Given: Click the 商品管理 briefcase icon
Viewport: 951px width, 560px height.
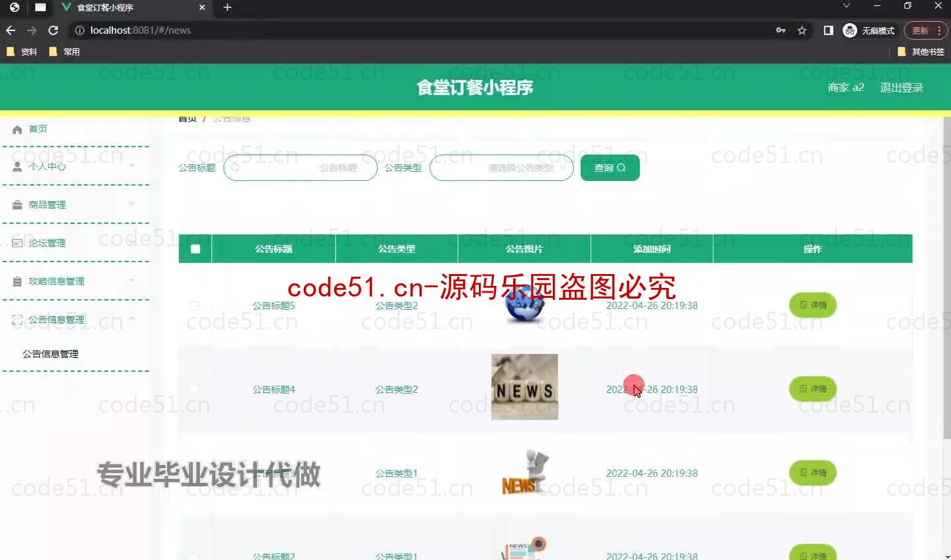Looking at the screenshot, I should [17, 205].
